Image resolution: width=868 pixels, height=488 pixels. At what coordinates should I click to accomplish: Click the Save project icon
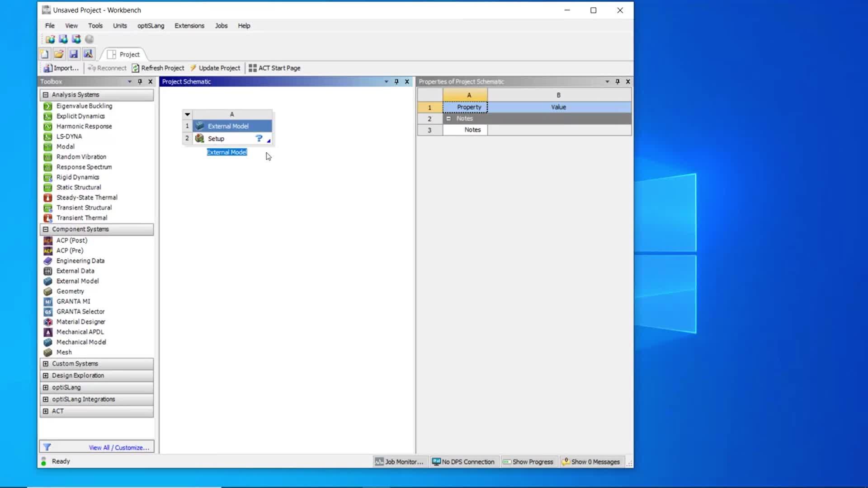click(x=74, y=54)
